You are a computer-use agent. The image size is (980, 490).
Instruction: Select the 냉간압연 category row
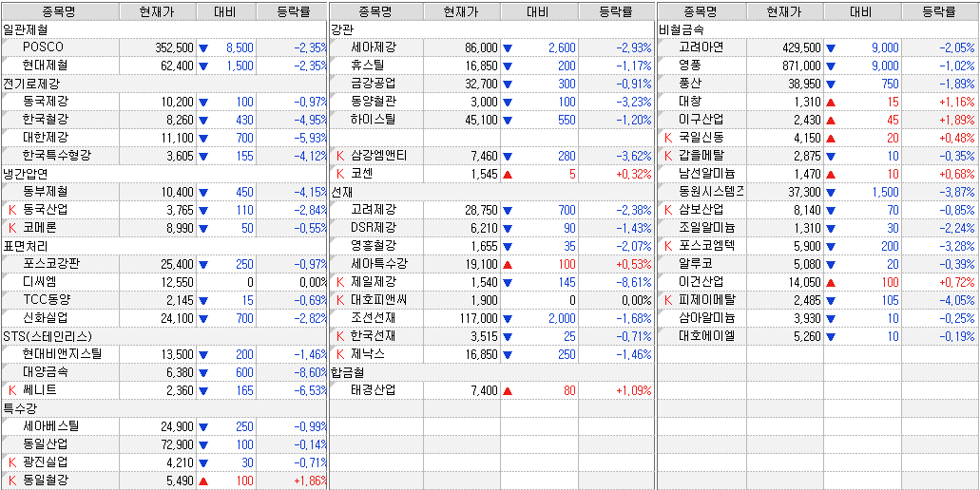[163, 174]
